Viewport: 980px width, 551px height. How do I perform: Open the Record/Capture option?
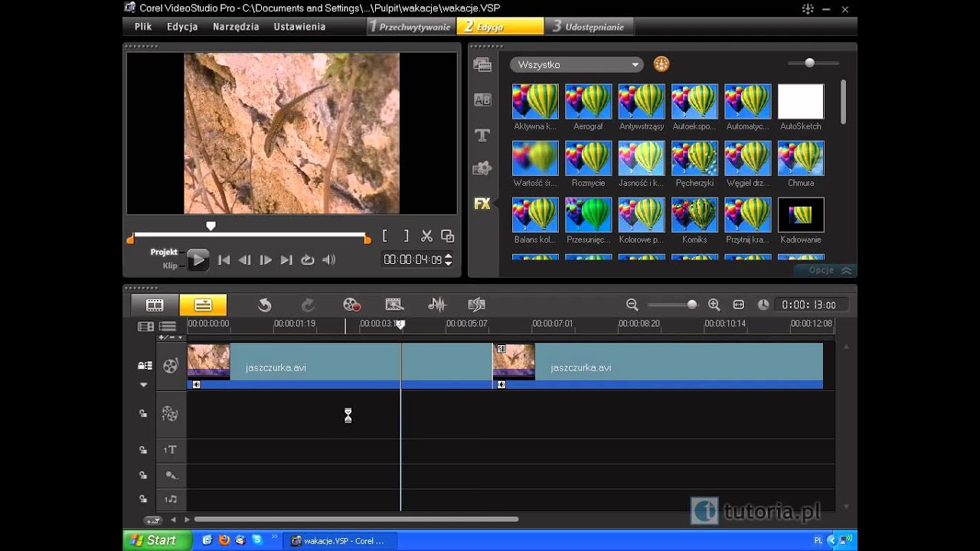coord(351,305)
